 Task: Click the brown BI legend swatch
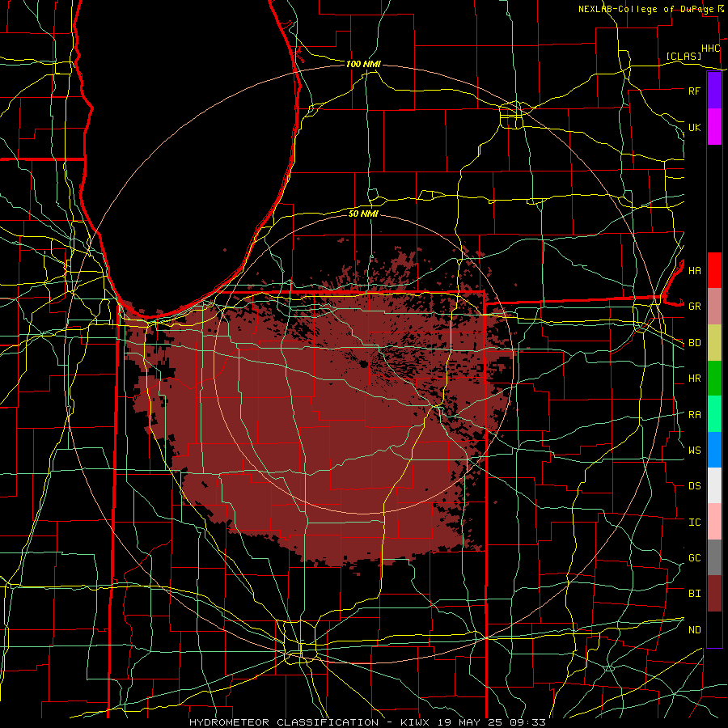[714, 594]
